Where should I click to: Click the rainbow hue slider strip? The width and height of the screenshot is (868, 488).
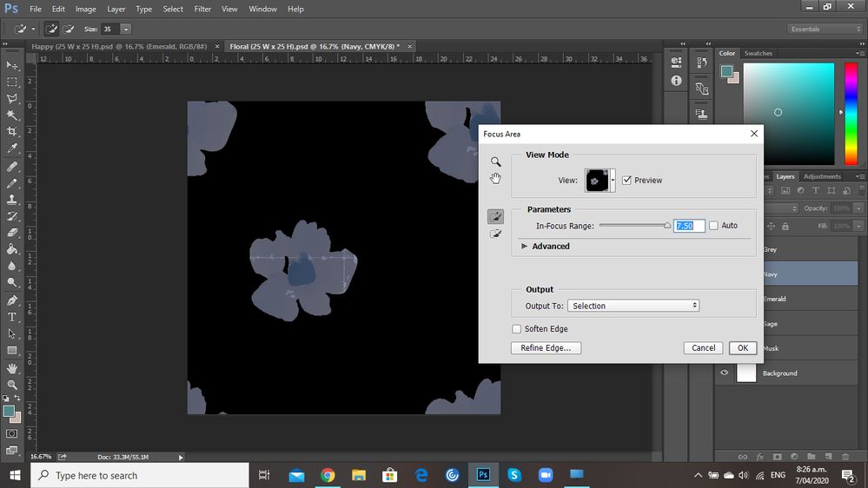coord(851,114)
